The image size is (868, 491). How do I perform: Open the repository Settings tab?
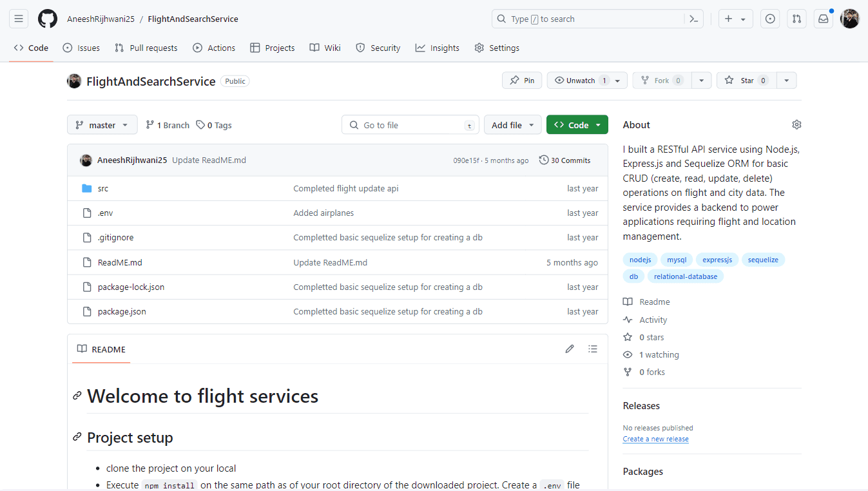click(x=497, y=48)
